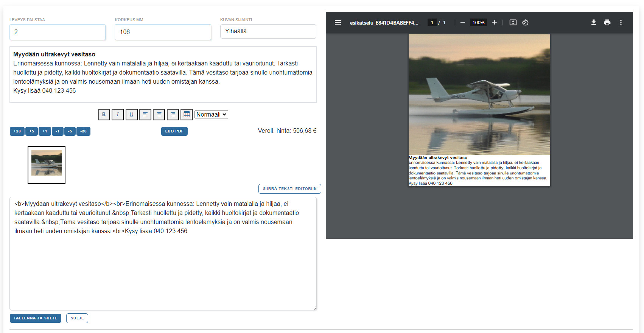Print the PDF preview
This screenshot has width=644, height=333.
tap(607, 22)
